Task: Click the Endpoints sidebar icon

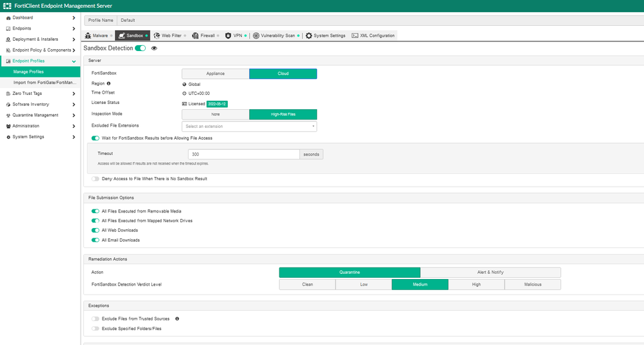Action: pyautogui.click(x=8, y=29)
